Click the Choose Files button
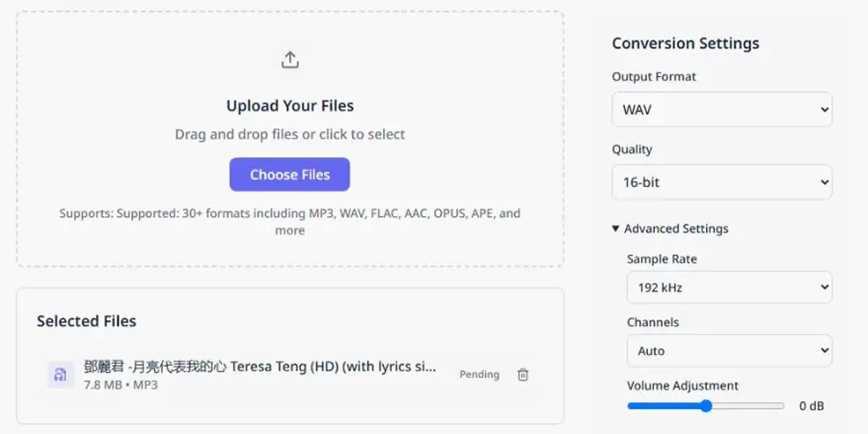 pos(289,175)
